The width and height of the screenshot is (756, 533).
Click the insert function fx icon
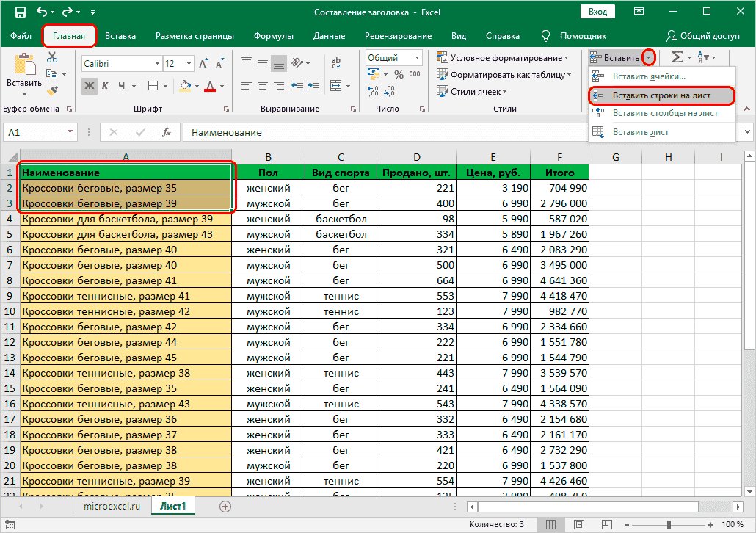pos(167,132)
